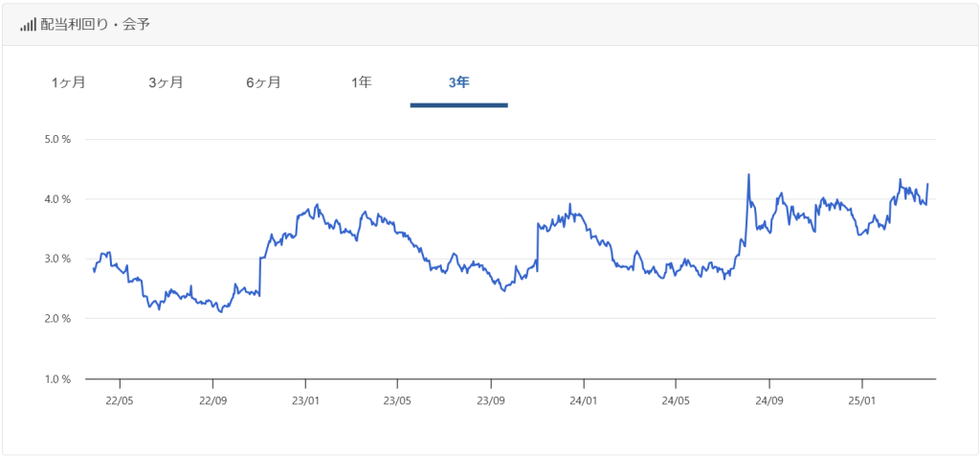Screen dimensions: 980x456
Task: Switch to the 1ヶ月 tab
Action: click(69, 82)
